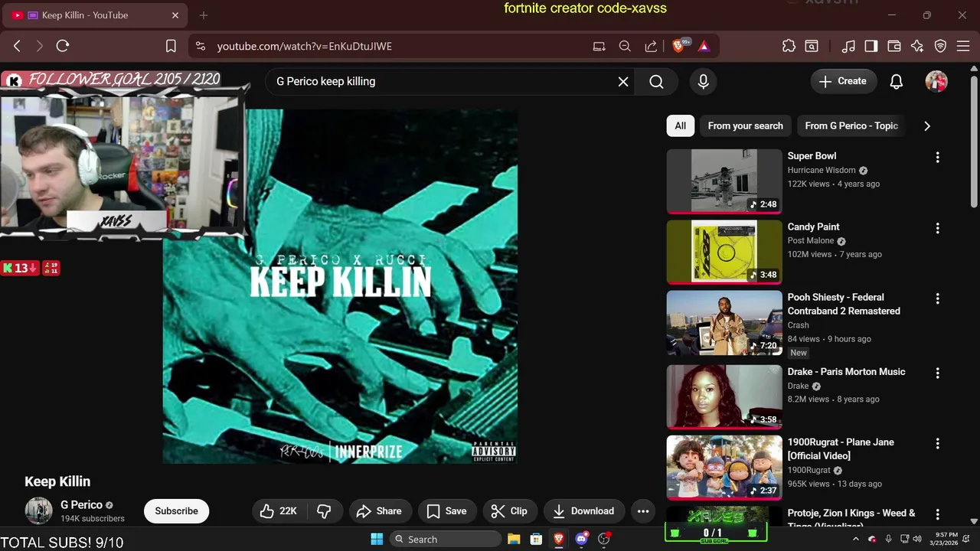Click the Post Malone channel name
Image resolution: width=980 pixels, height=551 pixels.
tap(810, 240)
